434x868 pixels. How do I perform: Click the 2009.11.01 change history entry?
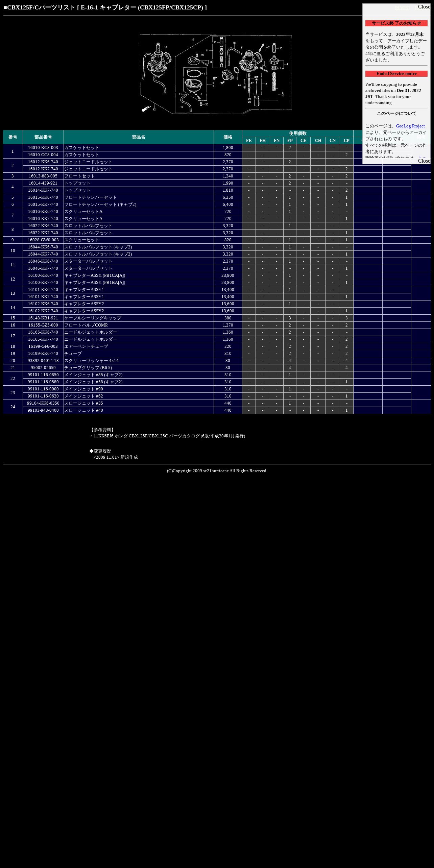pyautogui.click(x=116, y=457)
